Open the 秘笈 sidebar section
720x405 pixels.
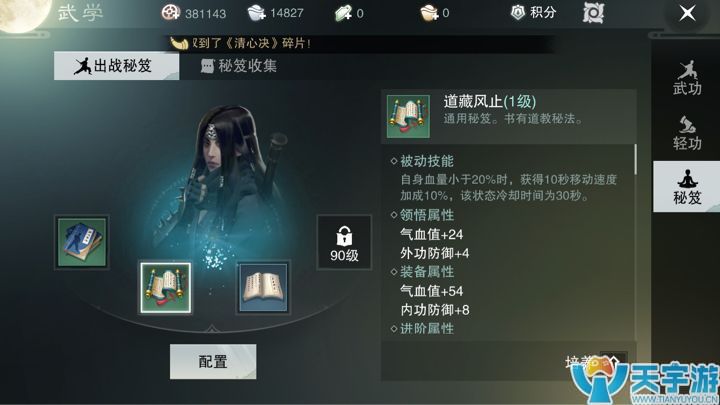(686, 187)
